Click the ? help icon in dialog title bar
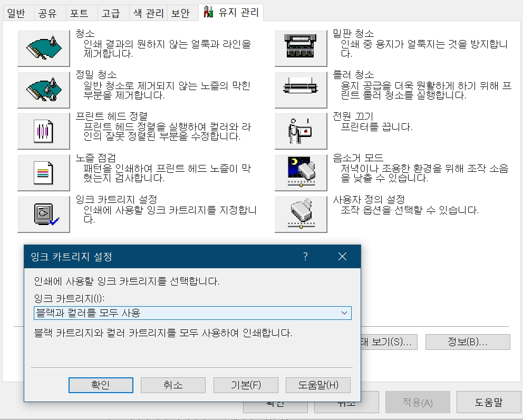Viewport: 523px width, 420px height. coord(305,257)
